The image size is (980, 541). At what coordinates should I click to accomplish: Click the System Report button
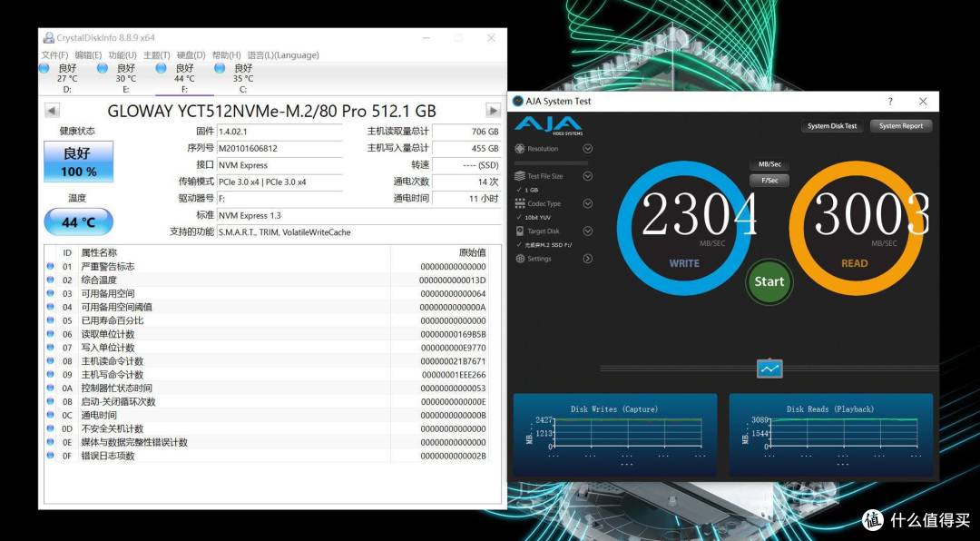(x=901, y=125)
